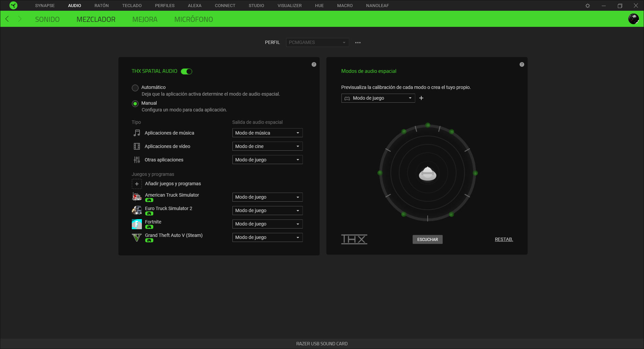
Task: Click the THX logo
Action: 354,239
